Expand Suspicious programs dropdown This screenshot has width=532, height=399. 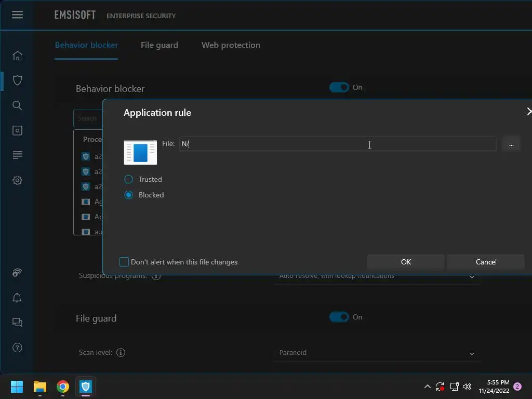point(377,278)
